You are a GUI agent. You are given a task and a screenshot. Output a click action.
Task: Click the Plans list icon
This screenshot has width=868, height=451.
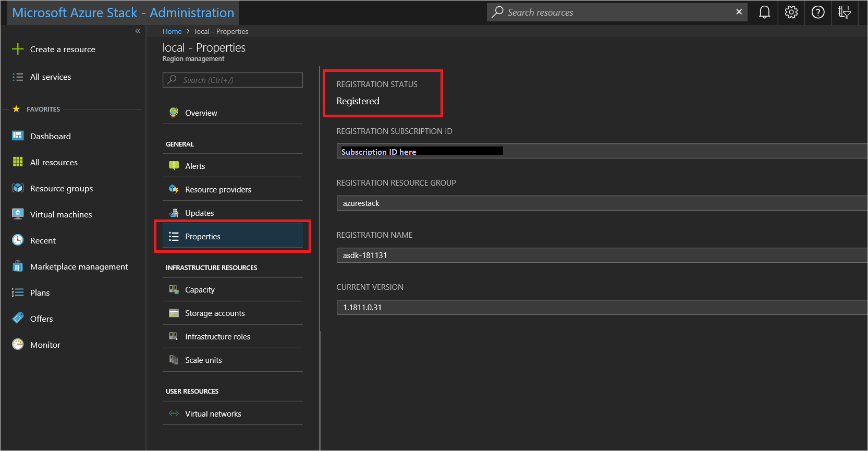(18, 292)
